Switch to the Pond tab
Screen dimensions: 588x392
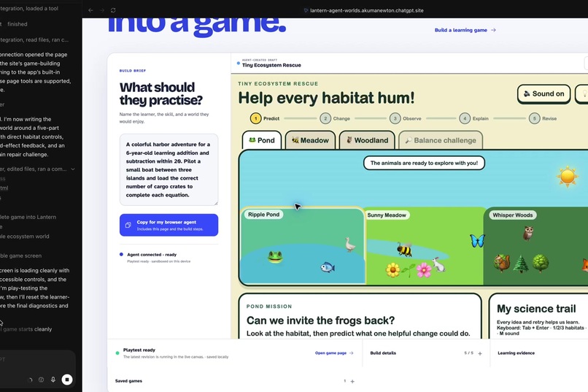coord(262,140)
